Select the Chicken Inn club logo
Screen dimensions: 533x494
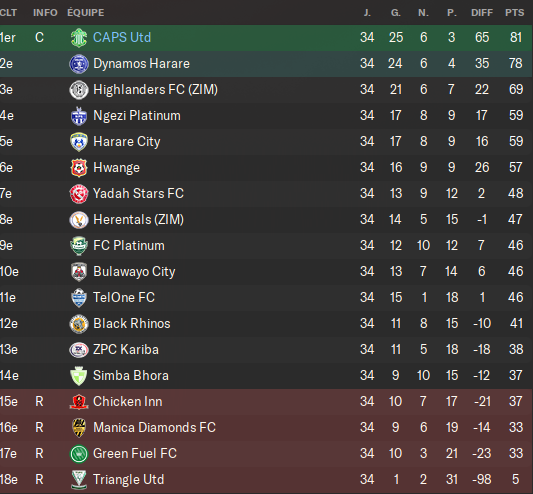pos(79,402)
